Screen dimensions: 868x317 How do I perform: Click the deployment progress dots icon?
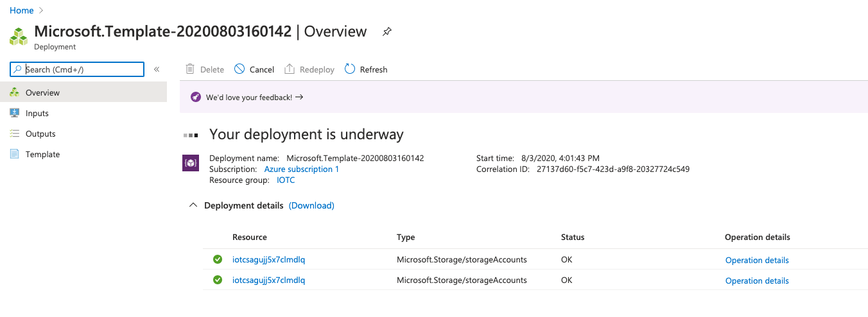pos(191,135)
